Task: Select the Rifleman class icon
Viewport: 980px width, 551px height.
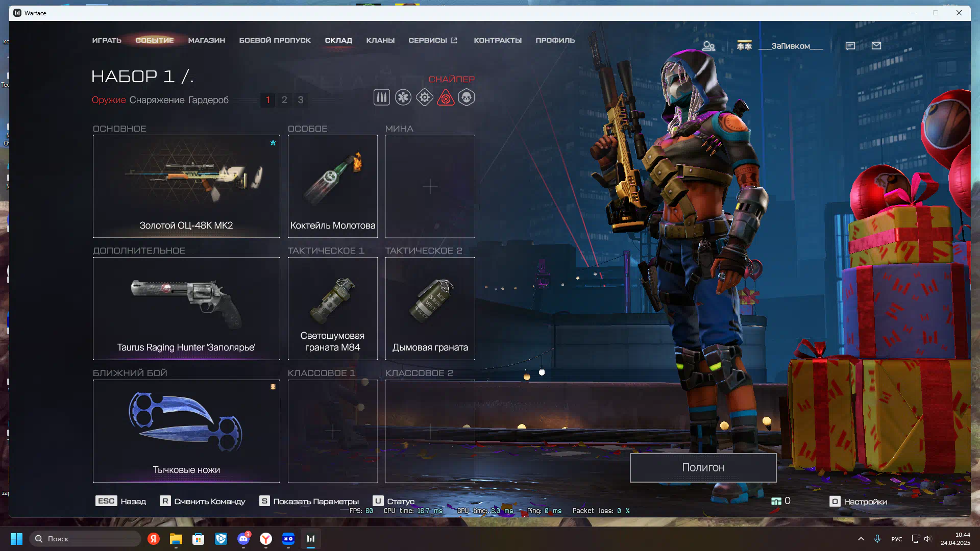Action: tap(381, 97)
